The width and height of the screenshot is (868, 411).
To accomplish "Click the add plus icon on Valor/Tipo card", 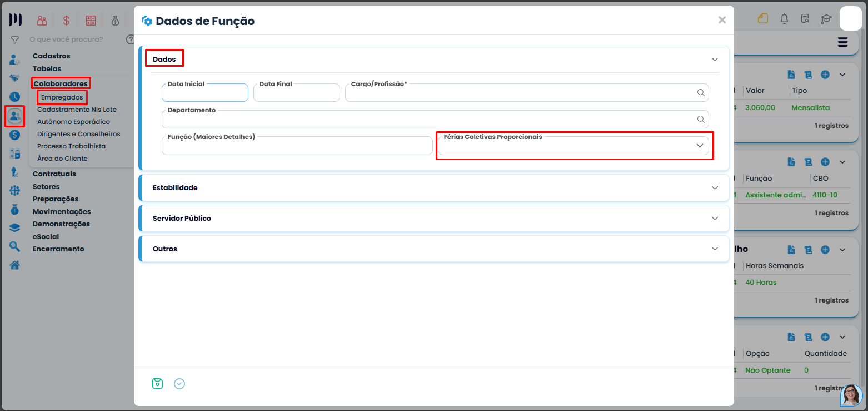I will click(825, 75).
